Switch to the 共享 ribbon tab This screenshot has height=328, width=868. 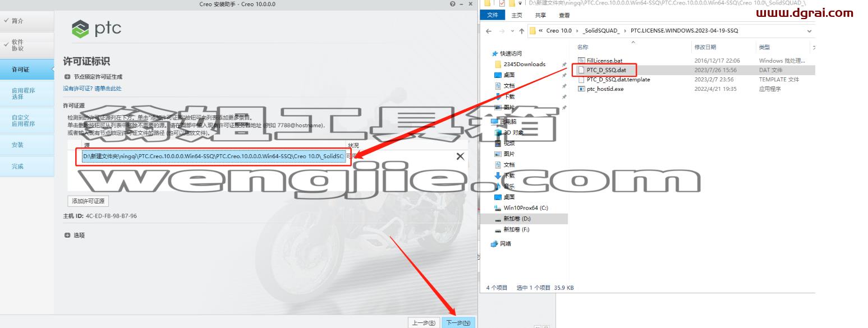click(540, 16)
